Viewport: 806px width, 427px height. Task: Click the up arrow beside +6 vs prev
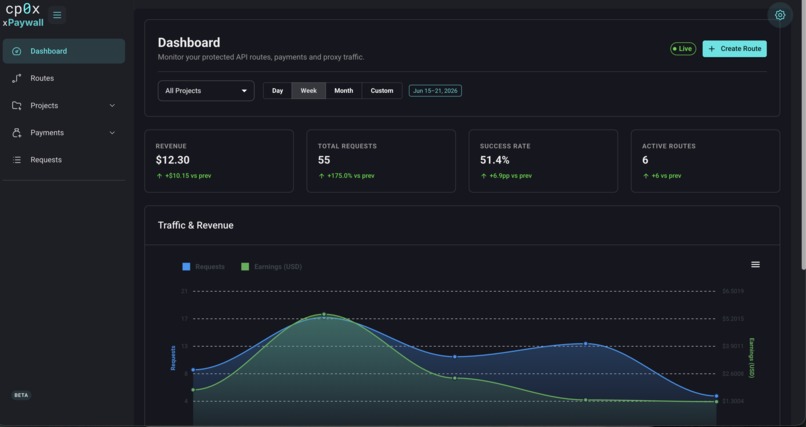pyautogui.click(x=646, y=176)
